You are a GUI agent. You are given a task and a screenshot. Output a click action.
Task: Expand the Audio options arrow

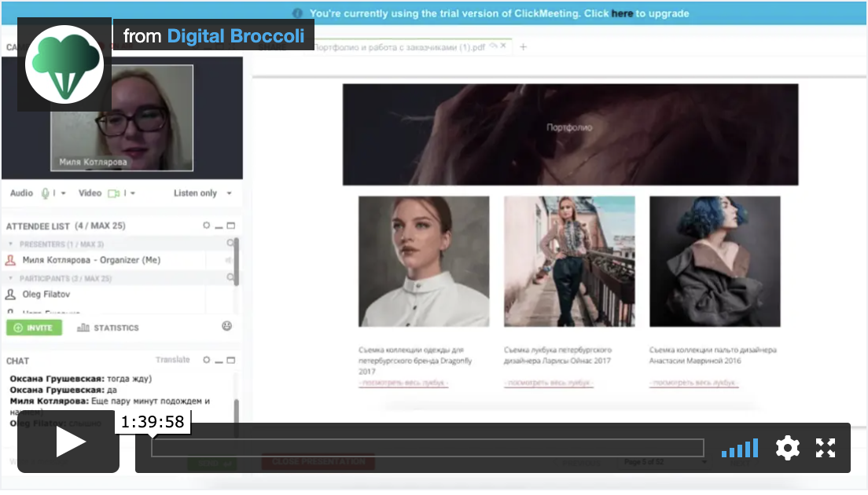[x=63, y=193]
